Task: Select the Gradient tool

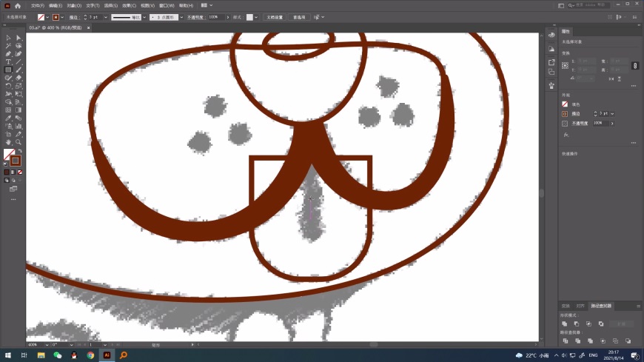Action: (x=19, y=110)
